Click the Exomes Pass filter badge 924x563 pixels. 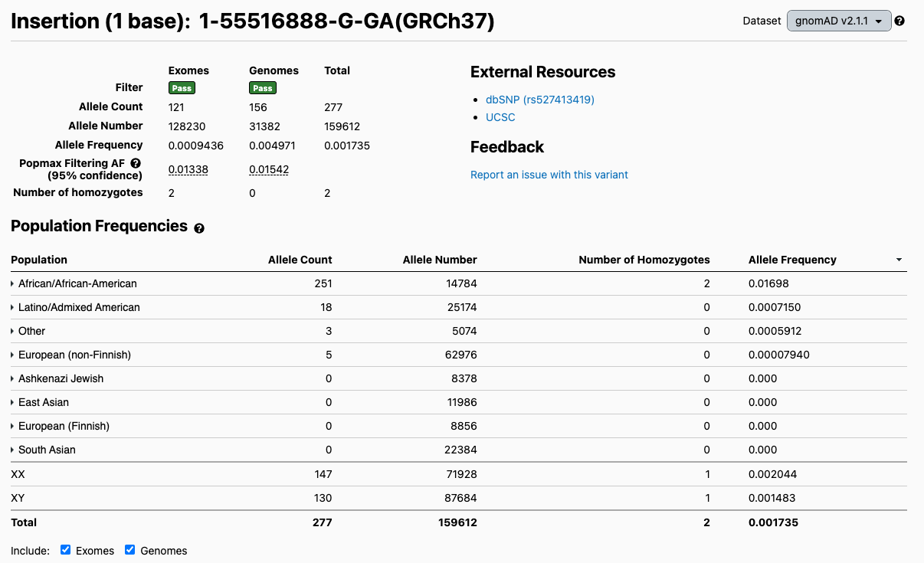pyautogui.click(x=182, y=88)
